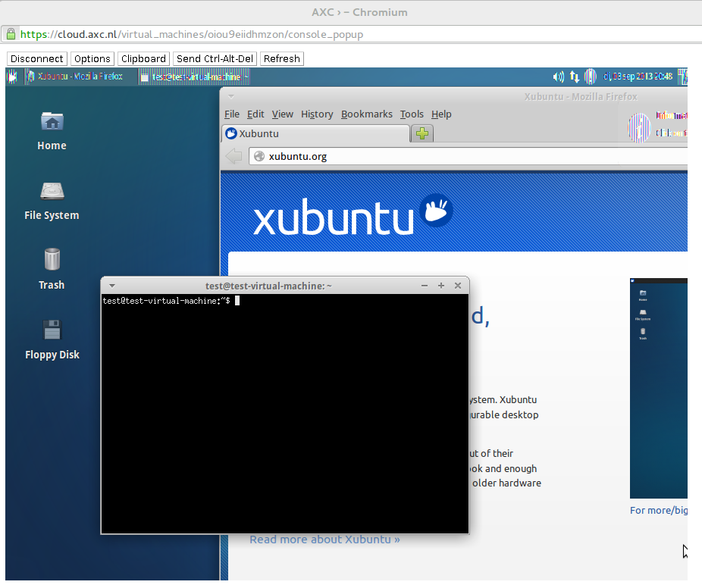Screen dimensions: 702x588
Task: Maximize the terminal window with plus button
Action: click(x=441, y=286)
